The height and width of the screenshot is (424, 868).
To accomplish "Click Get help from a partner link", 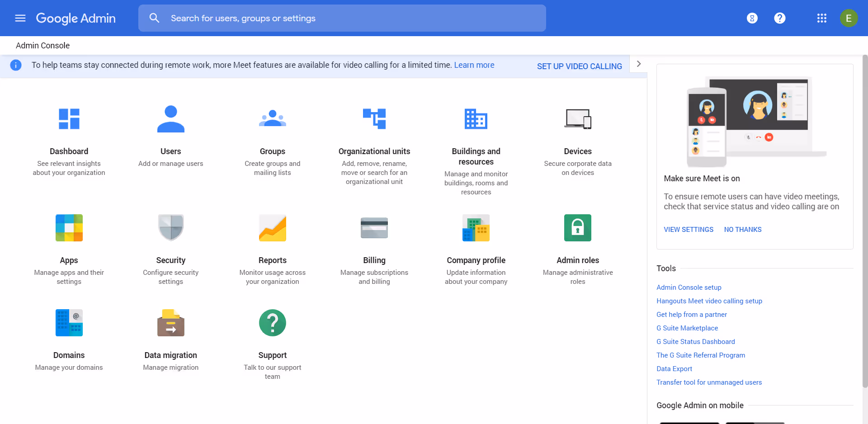I will click(x=692, y=315).
